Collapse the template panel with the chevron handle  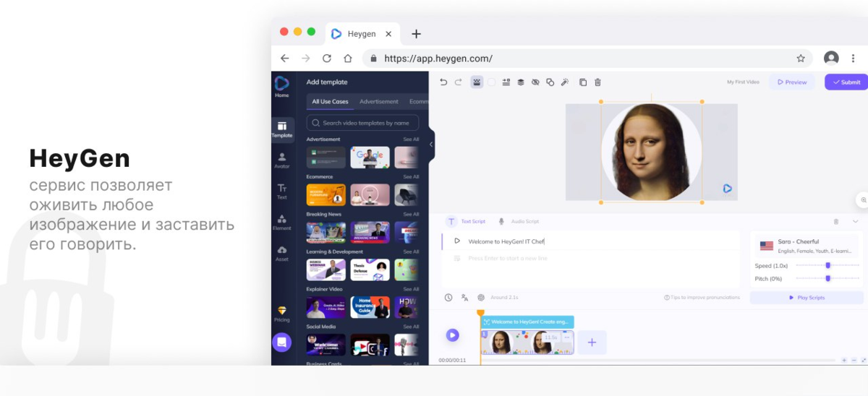(431, 145)
